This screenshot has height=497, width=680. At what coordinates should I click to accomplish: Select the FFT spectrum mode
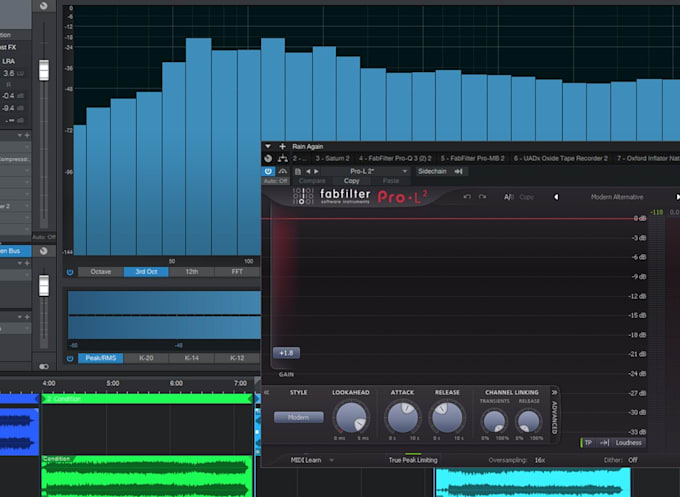pos(237,272)
